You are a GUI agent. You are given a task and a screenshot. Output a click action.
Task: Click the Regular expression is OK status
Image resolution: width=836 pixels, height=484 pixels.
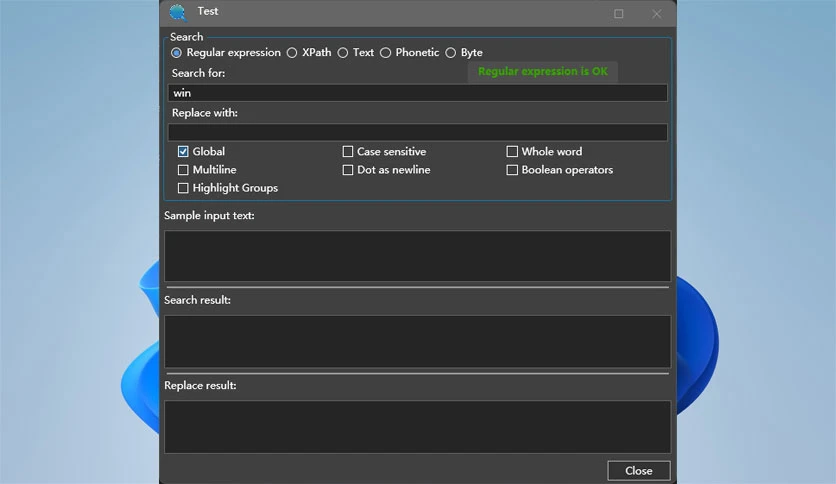pos(543,71)
